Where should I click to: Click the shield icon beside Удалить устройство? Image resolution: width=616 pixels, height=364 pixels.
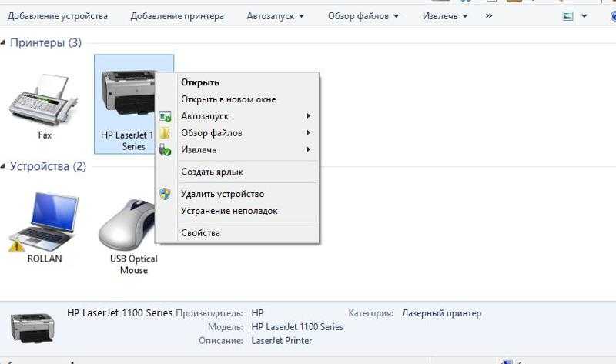click(165, 194)
